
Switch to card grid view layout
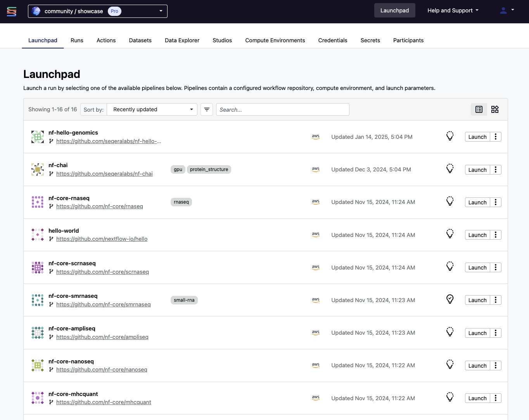(x=495, y=109)
